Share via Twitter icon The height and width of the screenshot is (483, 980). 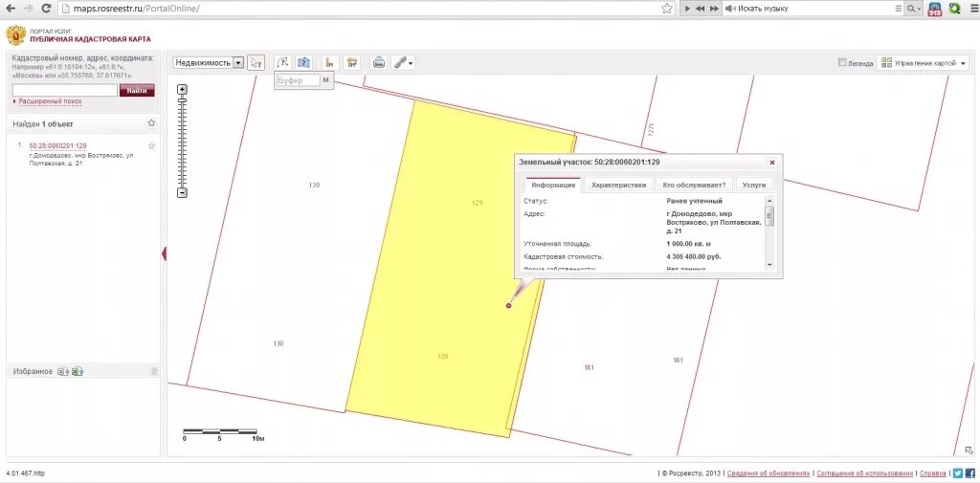(957, 473)
